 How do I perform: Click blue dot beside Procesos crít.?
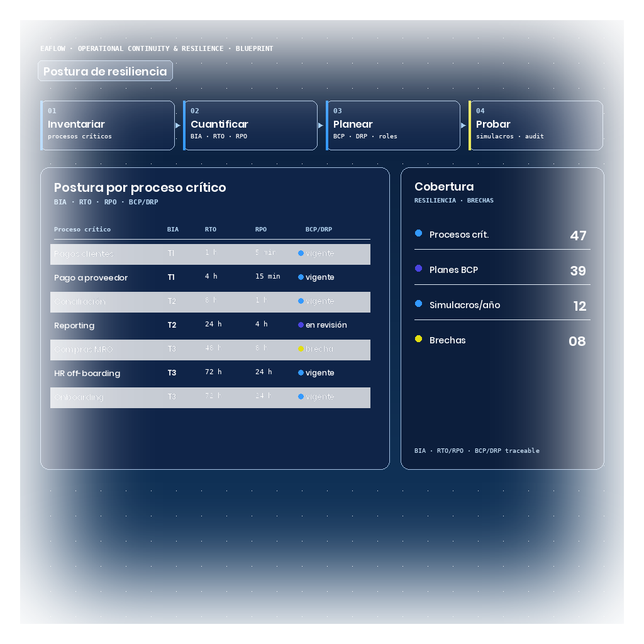click(x=418, y=233)
